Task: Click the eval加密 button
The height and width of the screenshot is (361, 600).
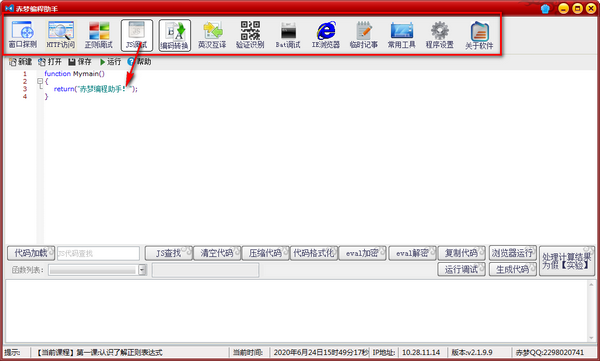Action: (x=362, y=253)
